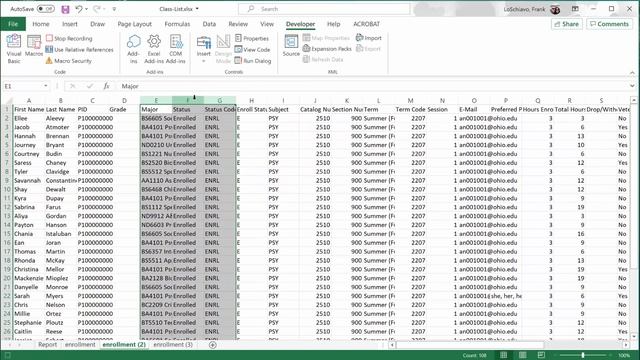The height and width of the screenshot is (360, 640).
Task: Open the Macros dialog
Action: tap(34, 46)
